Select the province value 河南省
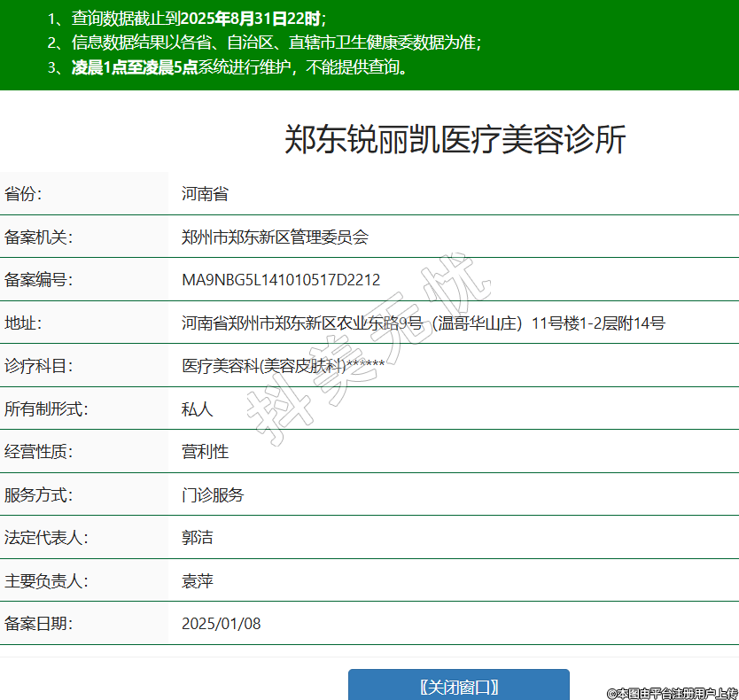Screen dimensions: 739x700 205,194
